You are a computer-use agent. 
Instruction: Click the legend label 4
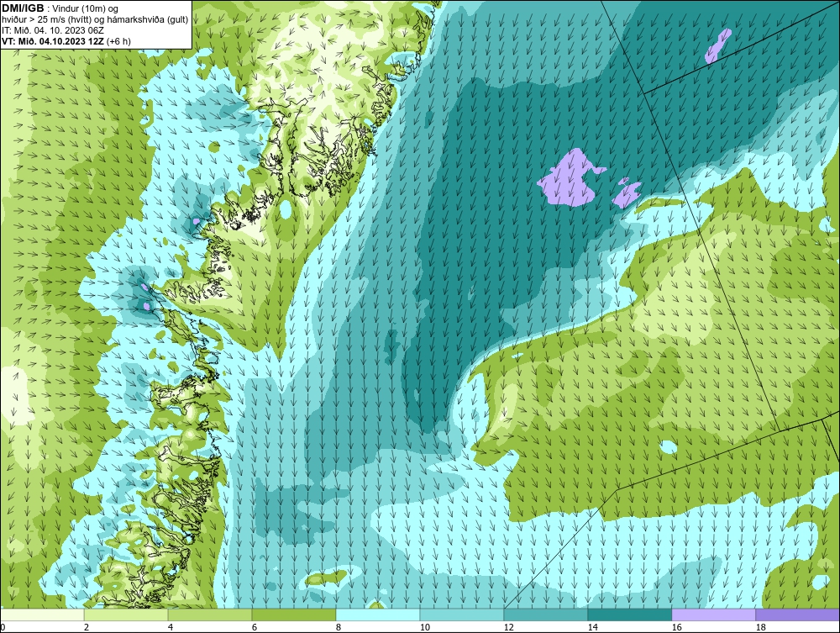click(171, 627)
